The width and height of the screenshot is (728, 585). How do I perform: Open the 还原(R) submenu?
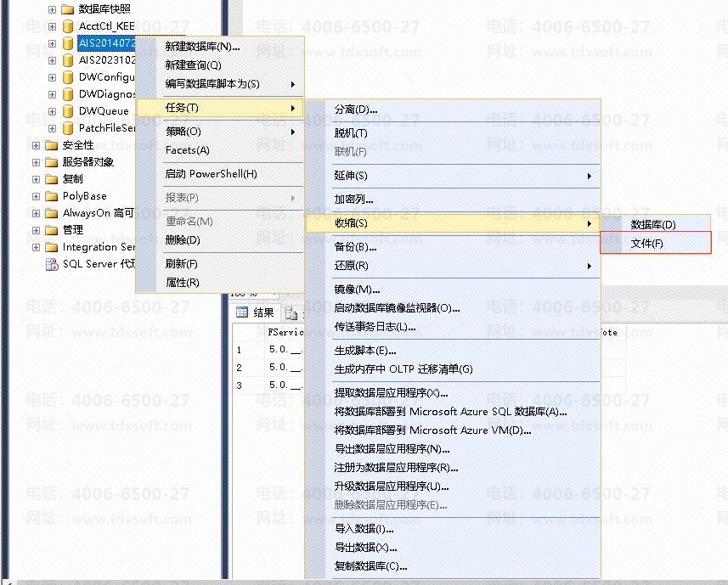point(351,266)
